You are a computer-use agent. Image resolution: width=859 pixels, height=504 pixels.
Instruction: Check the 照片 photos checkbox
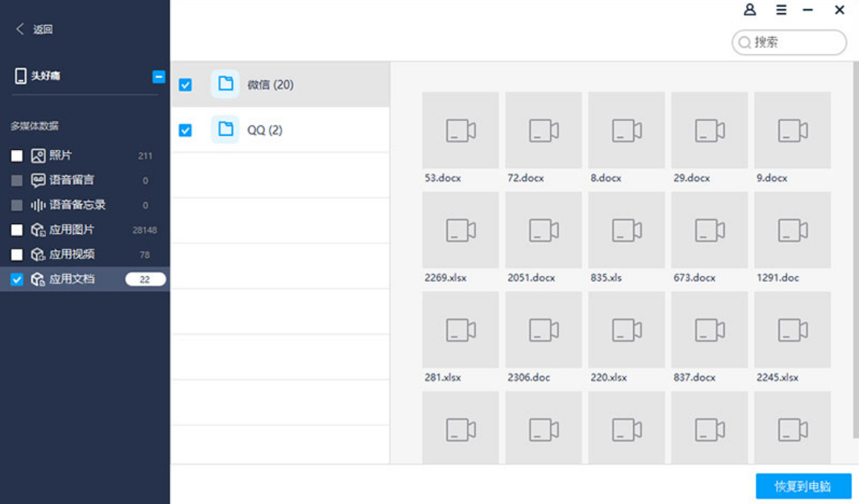click(17, 156)
